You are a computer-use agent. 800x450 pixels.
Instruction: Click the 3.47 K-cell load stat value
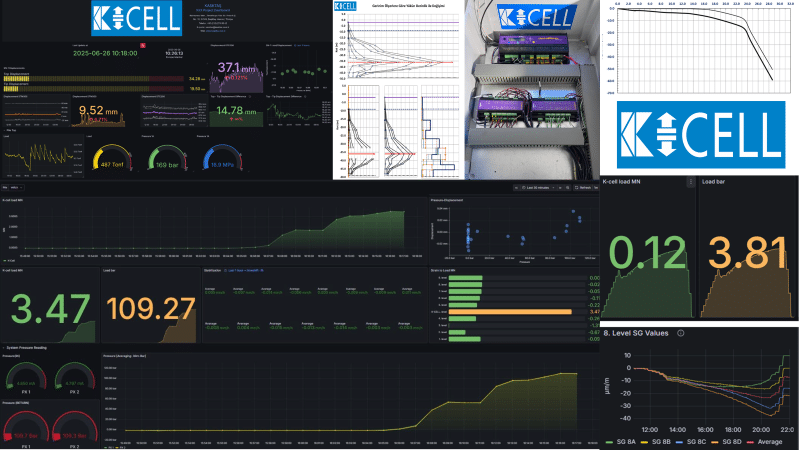tap(51, 309)
